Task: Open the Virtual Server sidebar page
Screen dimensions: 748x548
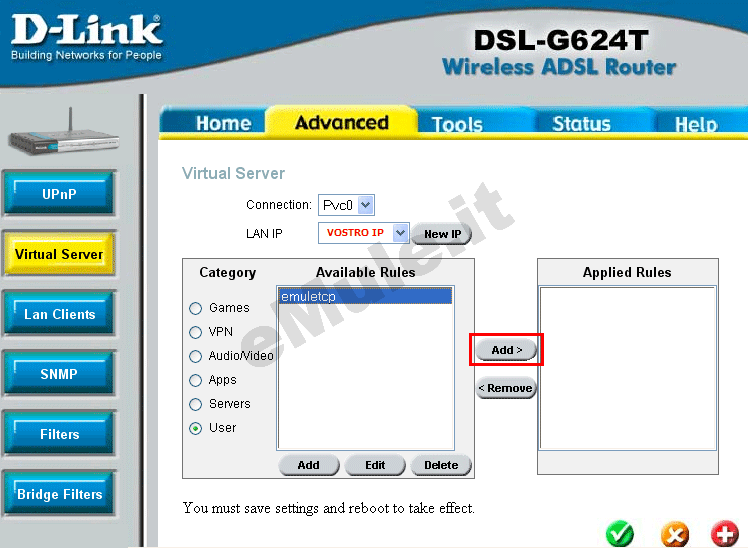Action: tap(59, 254)
